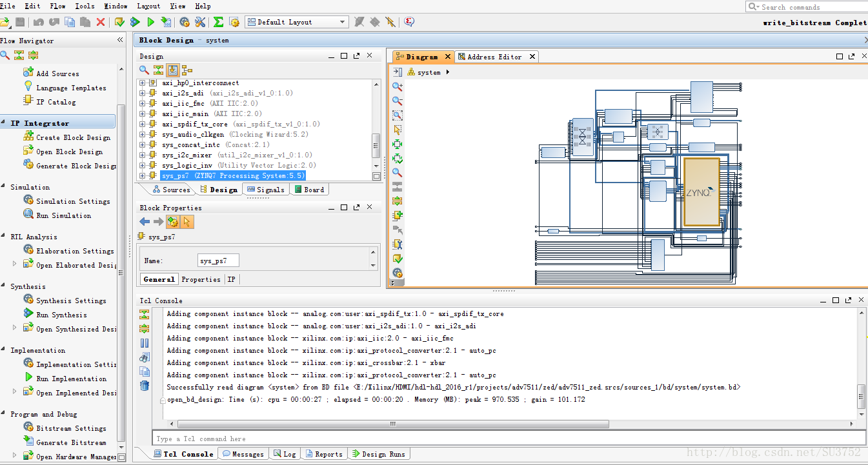868x465 pixels.
Task: Click search icon in Flow Navigator
Action: pos(5,55)
